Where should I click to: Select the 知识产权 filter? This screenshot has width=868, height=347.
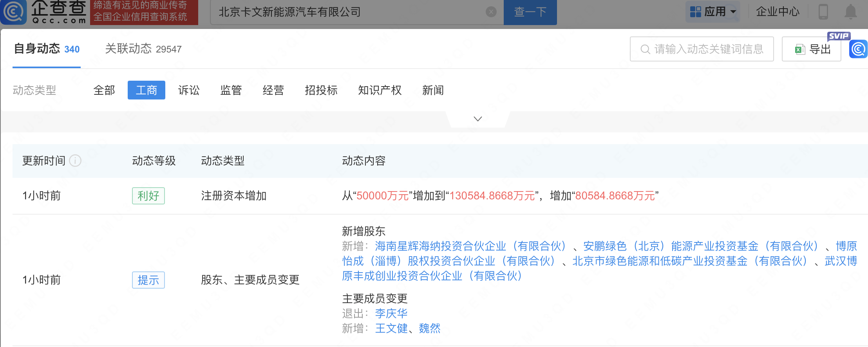tap(380, 90)
